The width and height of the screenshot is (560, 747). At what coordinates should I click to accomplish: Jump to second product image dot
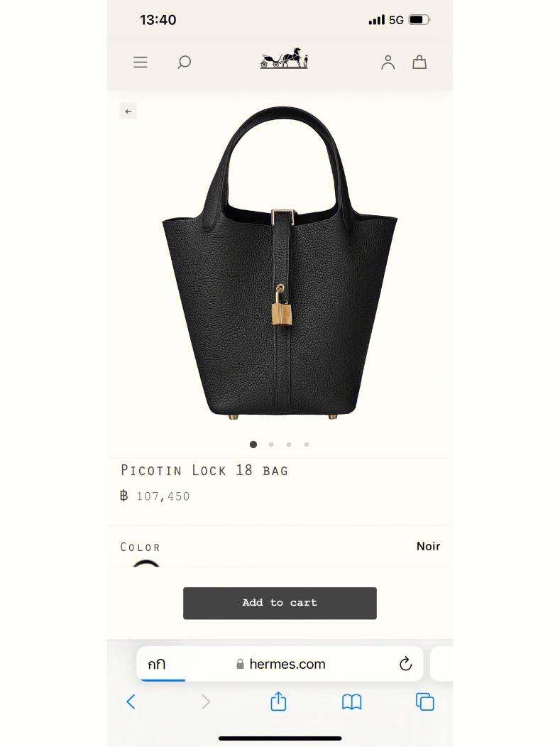click(x=271, y=445)
